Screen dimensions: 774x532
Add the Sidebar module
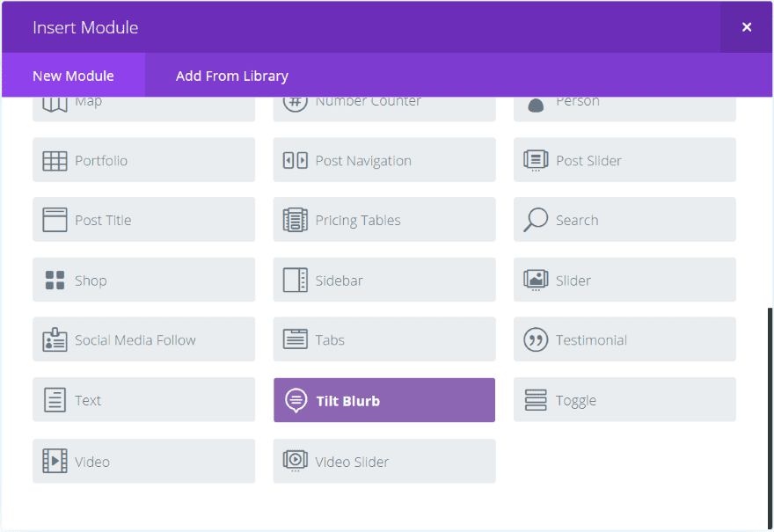384,281
